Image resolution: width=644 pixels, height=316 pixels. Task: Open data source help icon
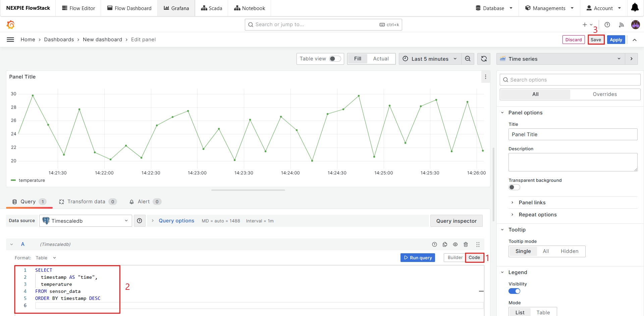click(x=140, y=221)
